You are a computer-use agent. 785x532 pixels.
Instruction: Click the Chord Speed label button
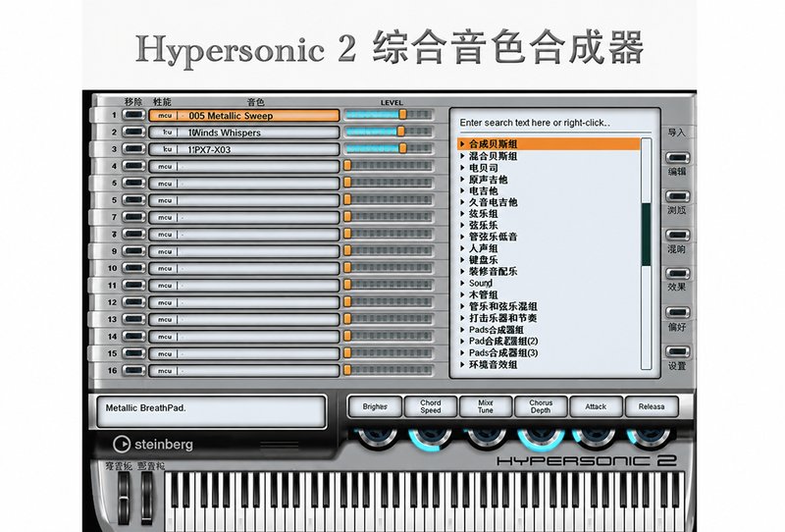(431, 406)
